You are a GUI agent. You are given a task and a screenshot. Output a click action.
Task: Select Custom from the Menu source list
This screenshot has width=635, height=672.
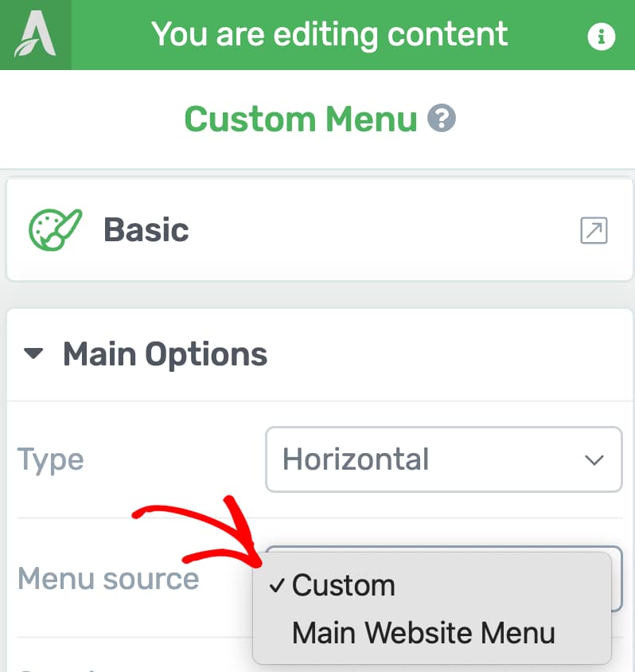pos(344,585)
